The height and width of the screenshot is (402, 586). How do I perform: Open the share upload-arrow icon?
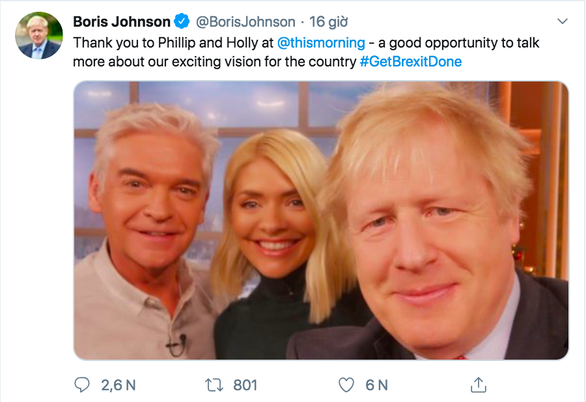point(478,385)
